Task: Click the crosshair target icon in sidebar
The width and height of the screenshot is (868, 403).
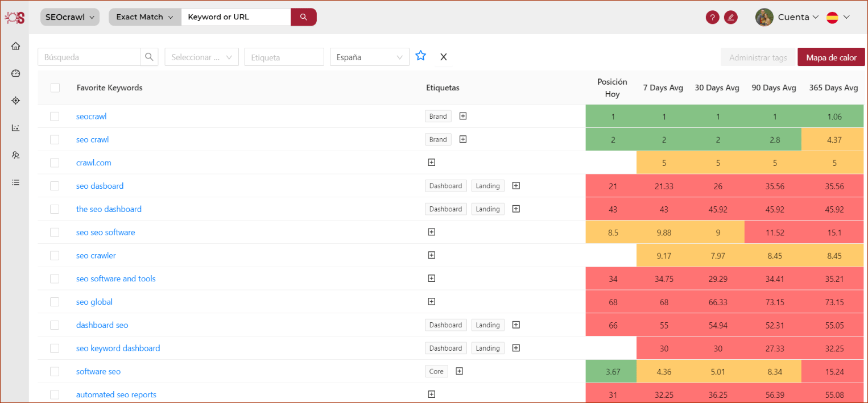Action: pyautogui.click(x=16, y=101)
